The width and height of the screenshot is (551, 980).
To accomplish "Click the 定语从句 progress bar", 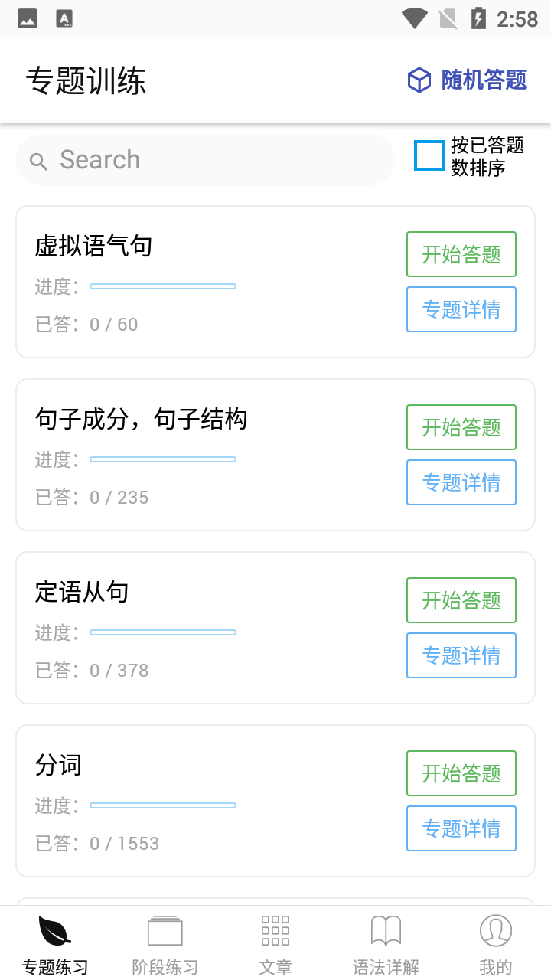I will [163, 632].
